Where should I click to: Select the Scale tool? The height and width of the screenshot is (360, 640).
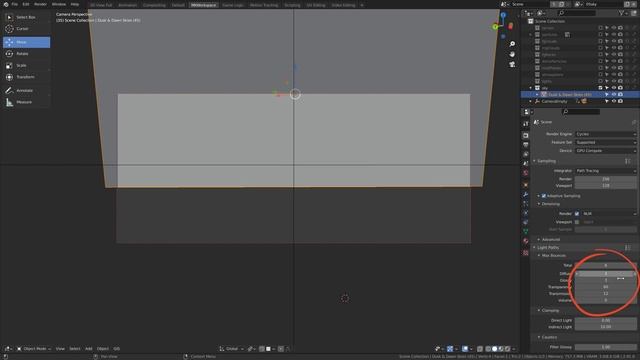27,65
